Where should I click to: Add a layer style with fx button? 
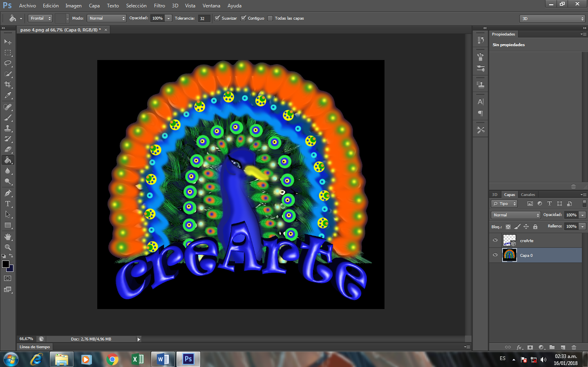pos(519,347)
